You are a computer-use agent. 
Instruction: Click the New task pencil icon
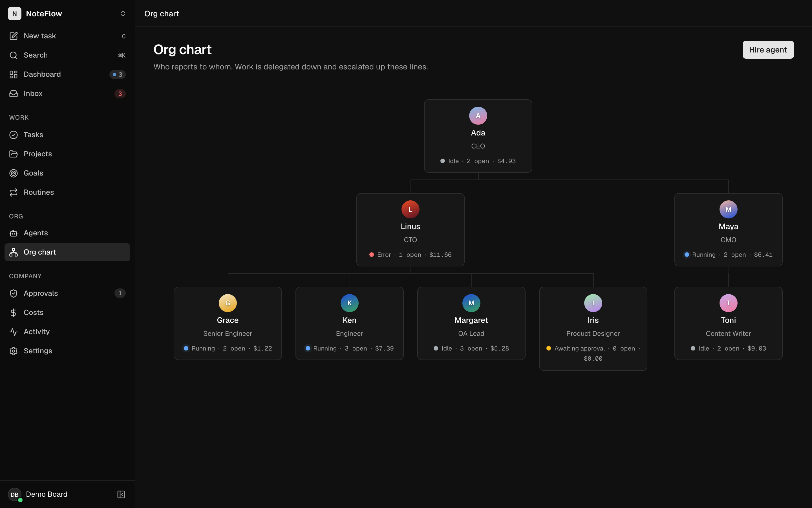(x=14, y=36)
